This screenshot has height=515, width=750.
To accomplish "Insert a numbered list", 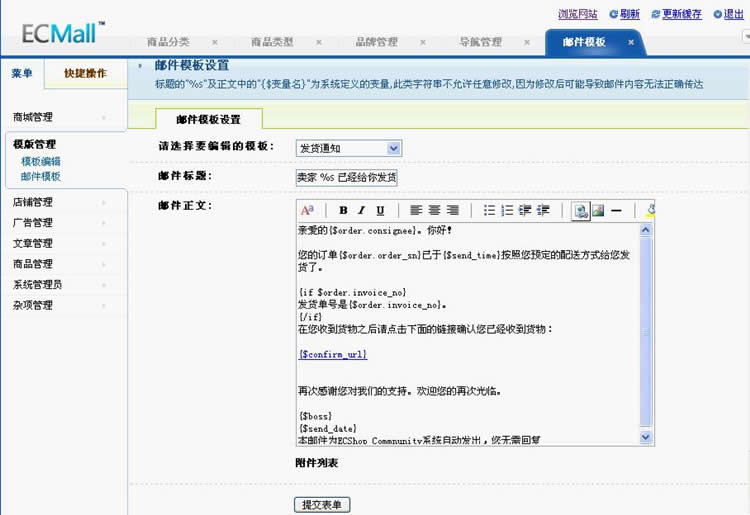I will pyautogui.click(x=507, y=211).
